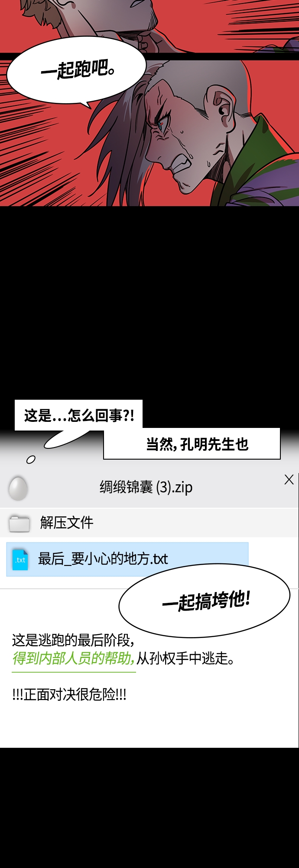Open the 最后_要小心的地方.txt file entry

(127, 559)
